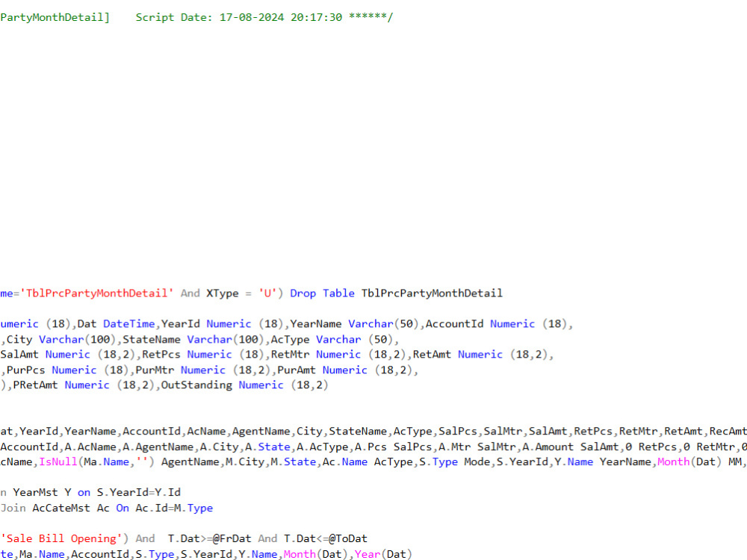747x560 pixels.
Task: Click the magenta 'IsNull' function
Action: click(x=58, y=462)
